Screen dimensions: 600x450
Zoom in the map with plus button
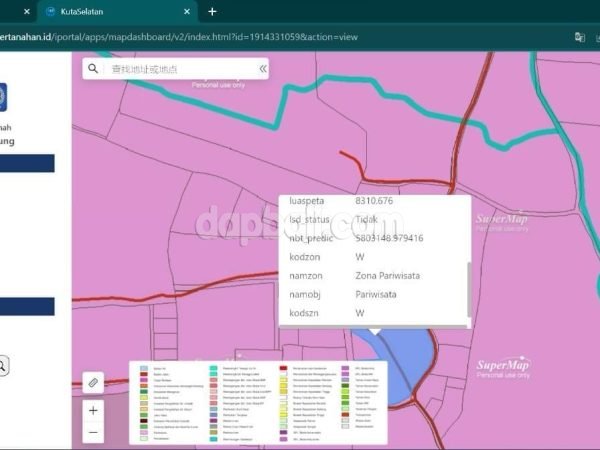click(x=93, y=411)
